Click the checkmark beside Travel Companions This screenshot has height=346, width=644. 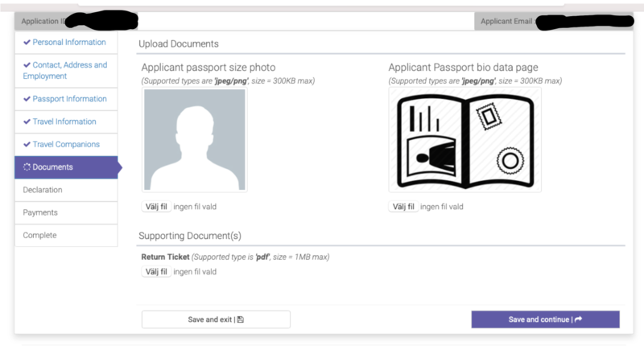[27, 145]
